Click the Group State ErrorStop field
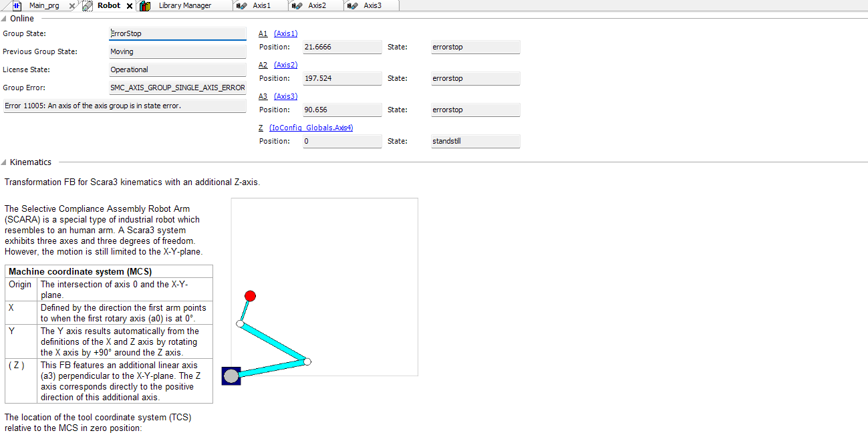This screenshot has width=868, height=433. [177, 33]
